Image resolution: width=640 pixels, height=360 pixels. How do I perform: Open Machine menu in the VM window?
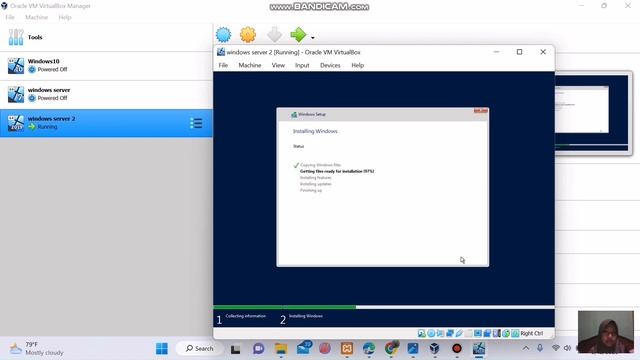[250, 65]
